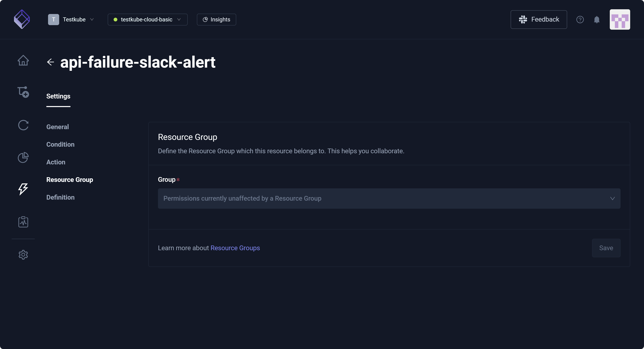The image size is (644, 349).
Task: Open the Settings gear at sidebar bottom
Action: point(23,254)
